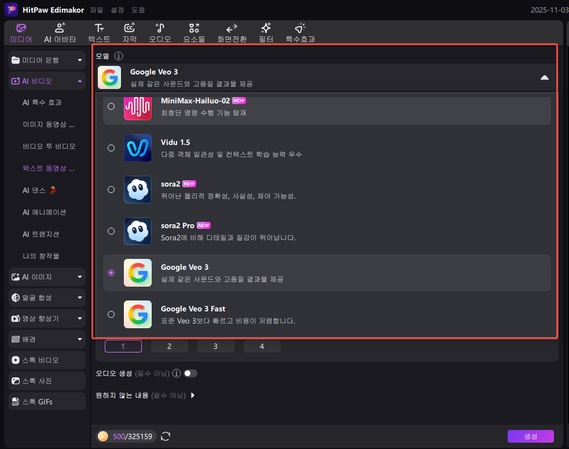Open AI Animation in sidebar
The width and height of the screenshot is (569, 449).
point(44,212)
